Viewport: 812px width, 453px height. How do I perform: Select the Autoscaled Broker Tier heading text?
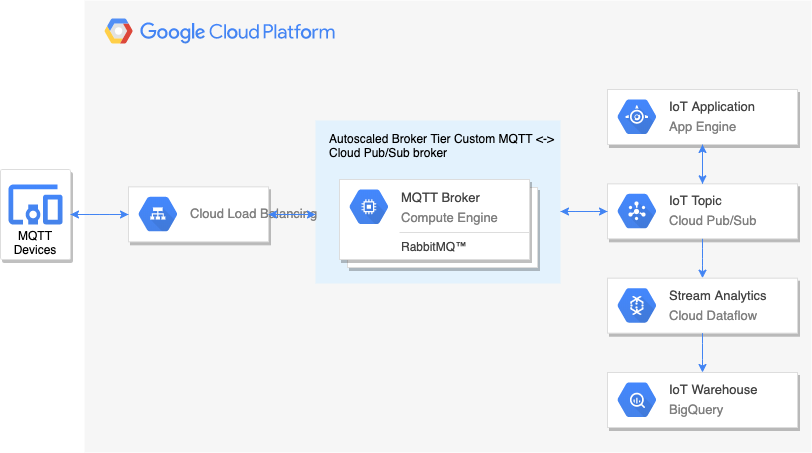coord(441,146)
